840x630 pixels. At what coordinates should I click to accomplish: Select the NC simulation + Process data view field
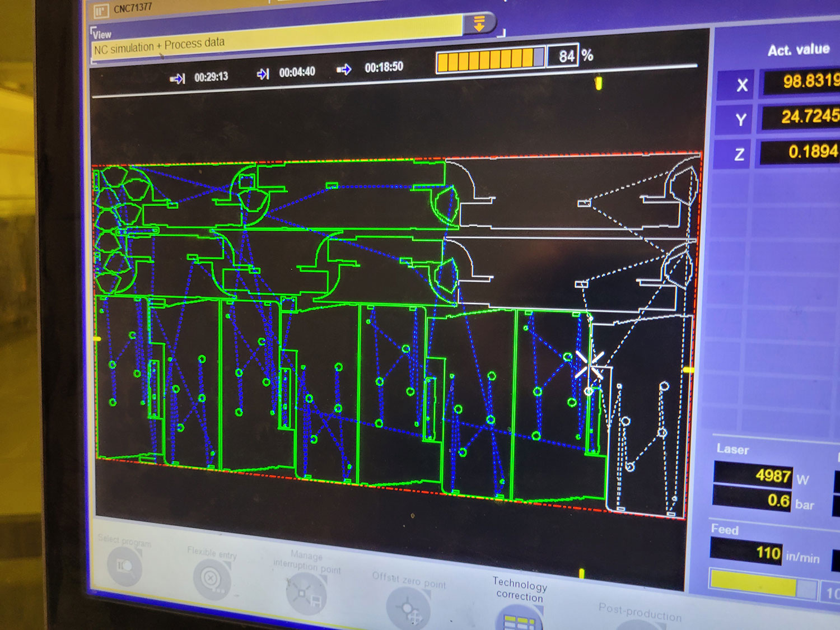(277, 39)
